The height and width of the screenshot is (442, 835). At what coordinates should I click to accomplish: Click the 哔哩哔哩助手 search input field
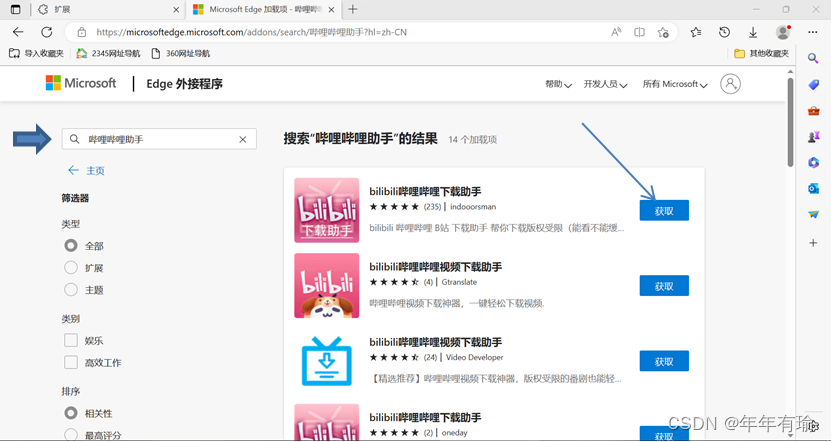pos(159,139)
